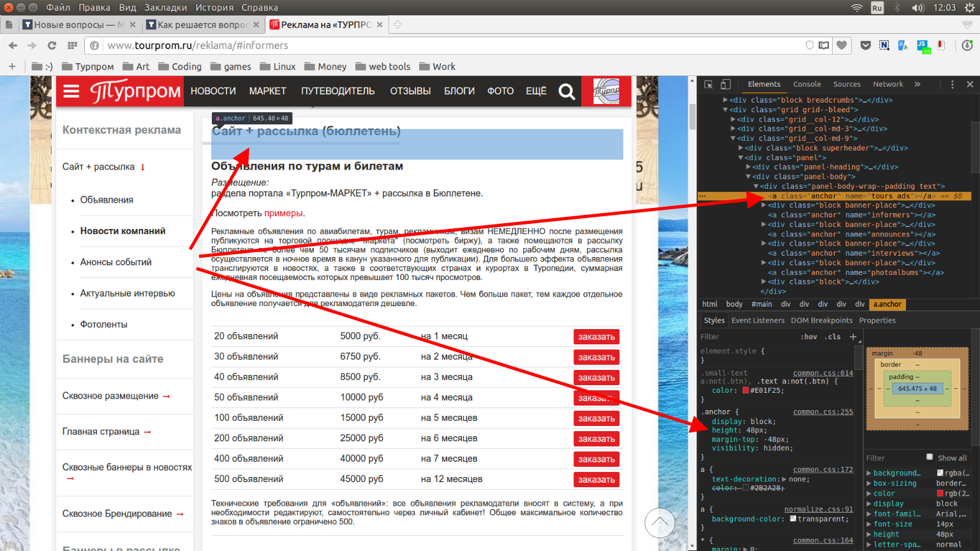Click the Styles pane Filter field
This screenshot has height=551, width=980.
pyautogui.click(x=746, y=337)
